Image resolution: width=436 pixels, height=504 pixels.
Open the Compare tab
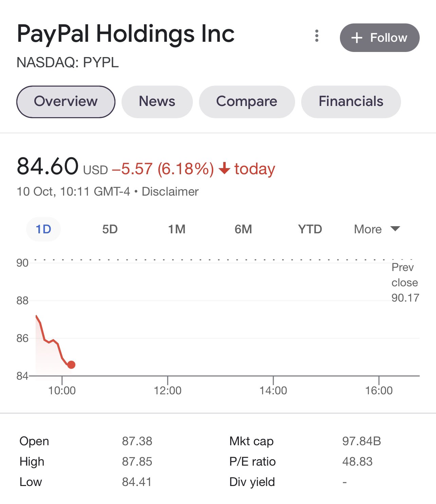[247, 102]
